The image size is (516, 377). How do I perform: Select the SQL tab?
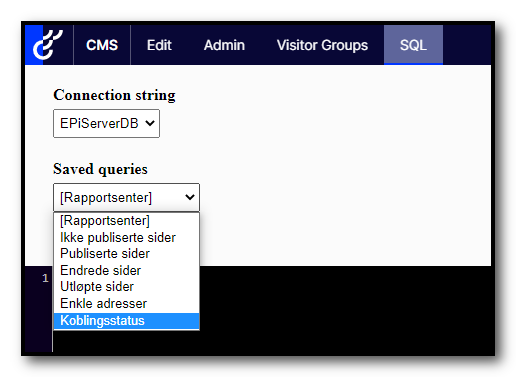coord(413,45)
